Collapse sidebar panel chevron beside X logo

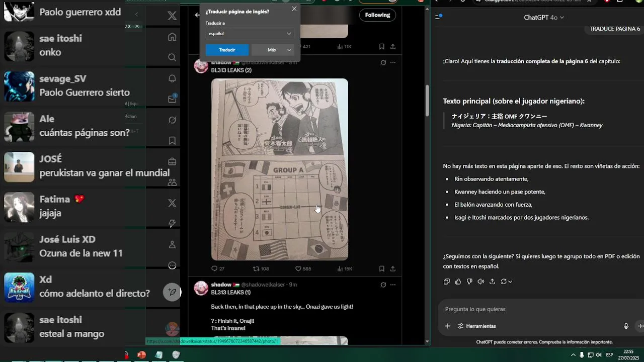[x=136, y=15]
